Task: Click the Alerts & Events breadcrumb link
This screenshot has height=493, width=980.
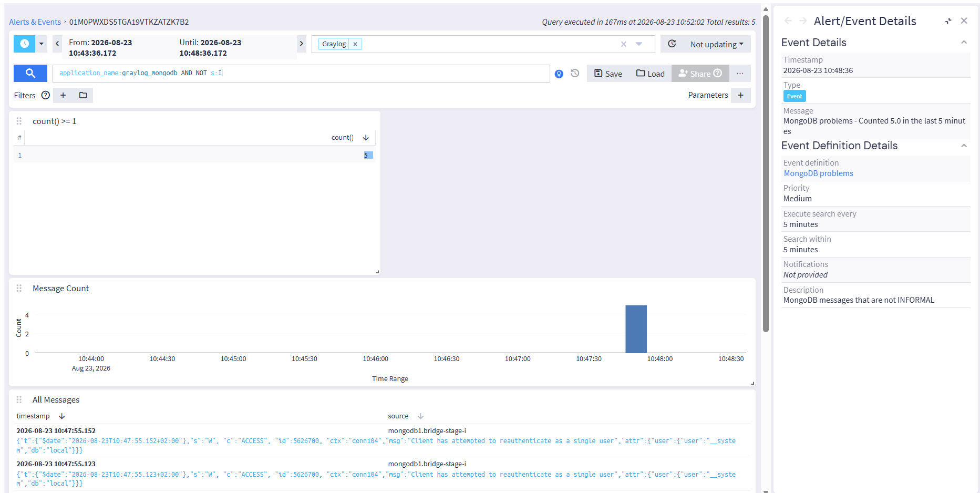Action: pyautogui.click(x=35, y=22)
